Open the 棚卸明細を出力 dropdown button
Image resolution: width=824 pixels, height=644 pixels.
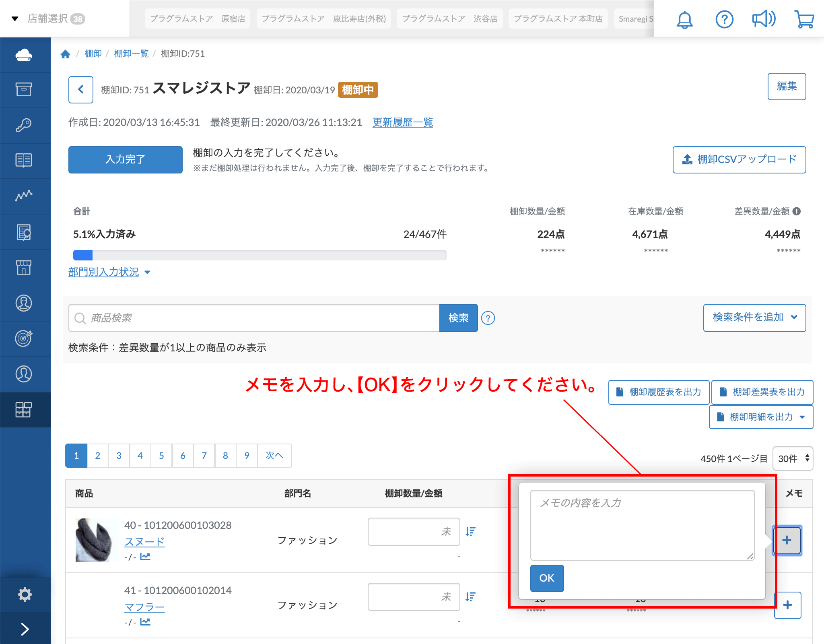pos(761,417)
